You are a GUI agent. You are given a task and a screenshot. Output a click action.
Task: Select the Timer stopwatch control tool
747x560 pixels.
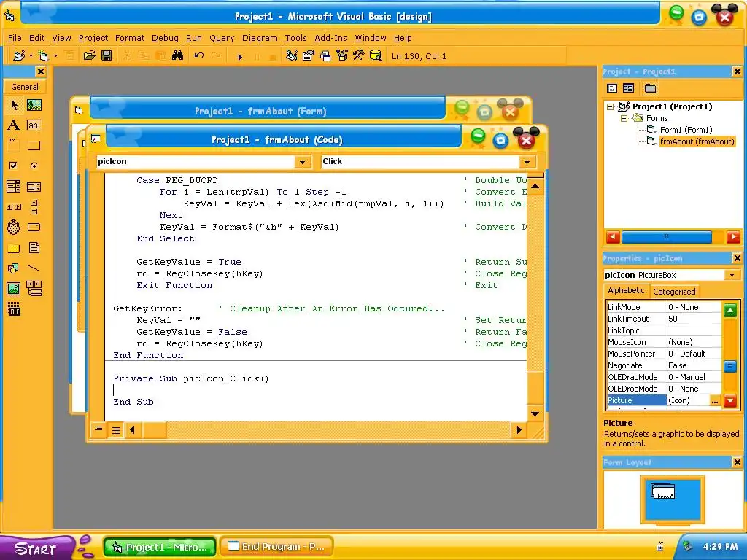point(14,227)
